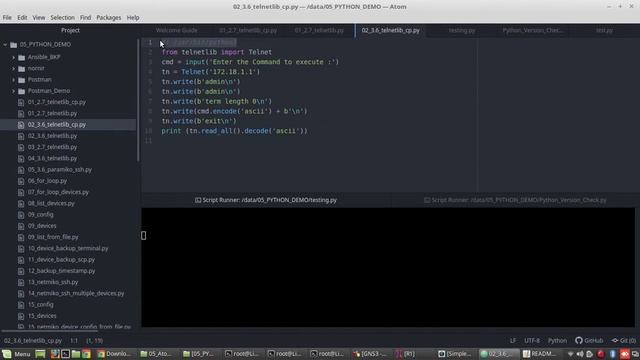The width and height of the screenshot is (640, 360).
Task: Switch to the 01_2.7_telnetlib_cp.py editor tab
Action: 248,30
